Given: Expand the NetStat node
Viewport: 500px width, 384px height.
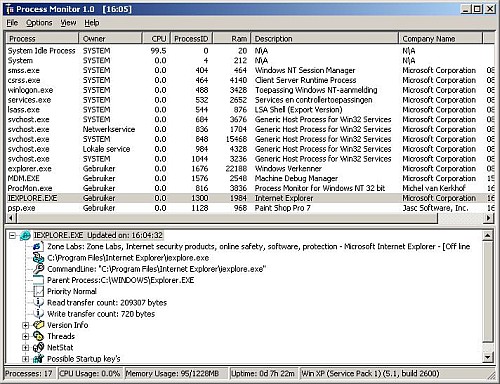Looking at the screenshot, I should tap(25, 348).
